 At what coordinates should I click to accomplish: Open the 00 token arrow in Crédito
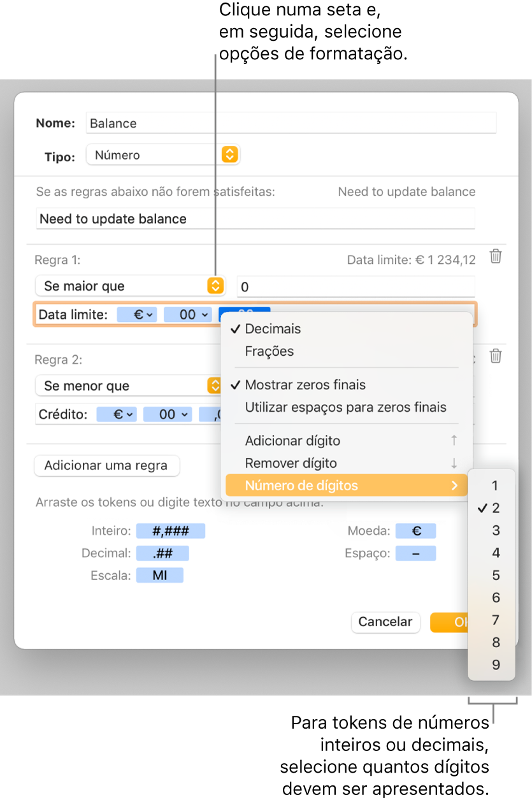(184, 414)
